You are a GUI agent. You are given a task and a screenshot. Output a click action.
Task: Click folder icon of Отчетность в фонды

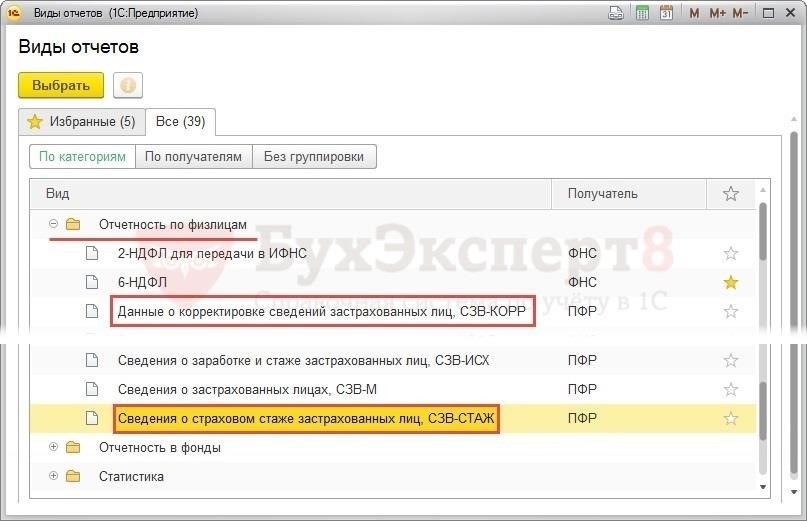(x=73, y=447)
